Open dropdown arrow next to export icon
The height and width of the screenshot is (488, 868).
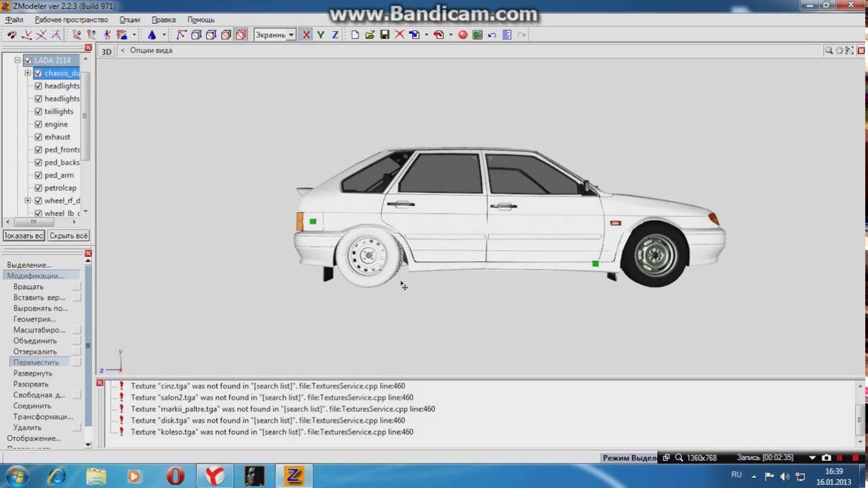451,35
